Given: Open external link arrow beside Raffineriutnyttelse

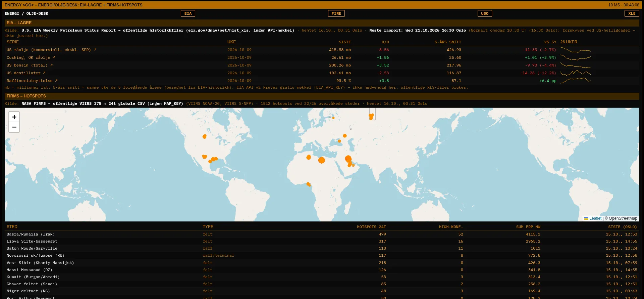Looking at the screenshot, I should (x=56, y=81).
